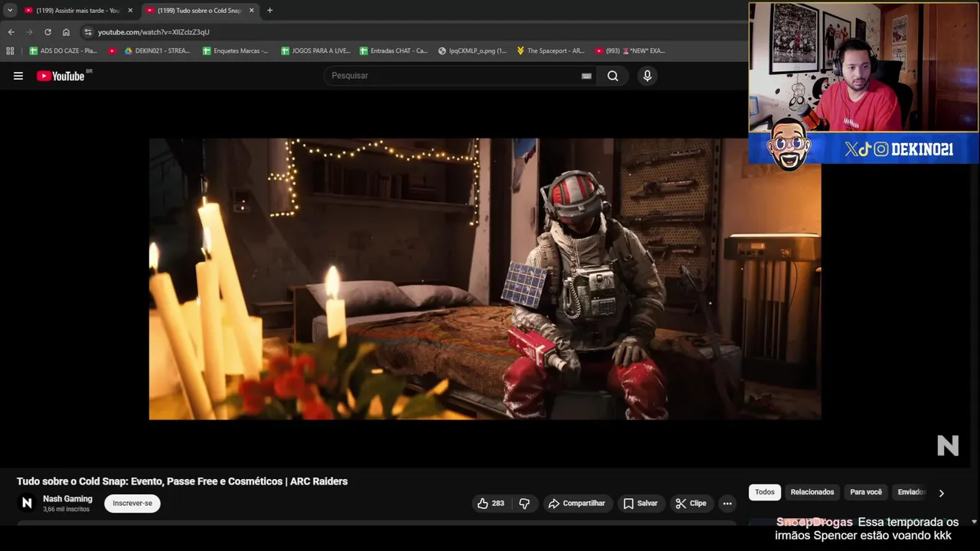Viewport: 980px width, 551px height.
Task: Open the YouTube hamburger guide menu
Action: [x=18, y=76]
